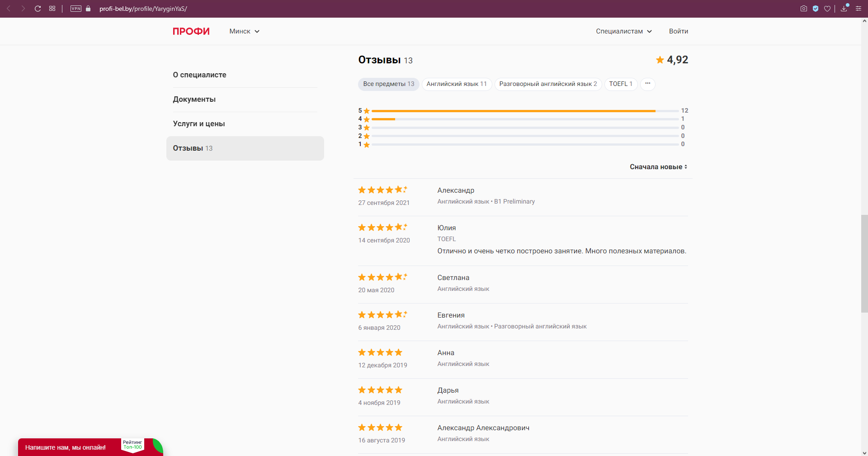Click reviewer name Анна
Screen dimensions: 868x456
tap(446, 353)
